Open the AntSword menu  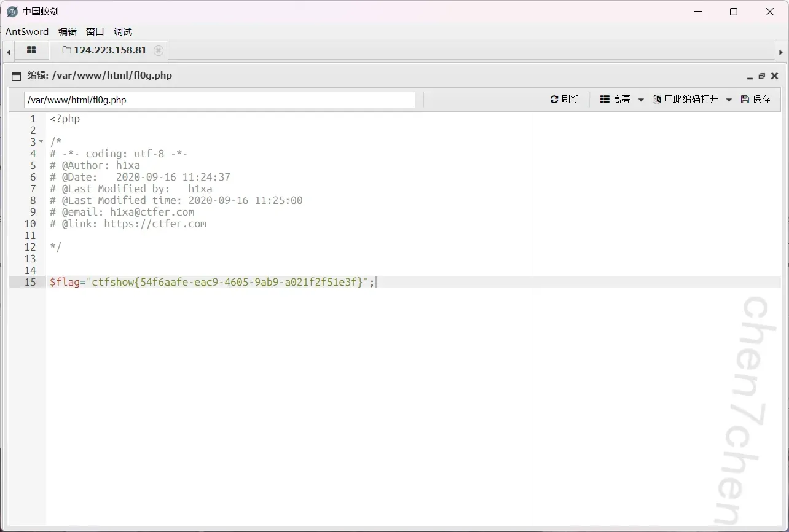click(x=27, y=32)
